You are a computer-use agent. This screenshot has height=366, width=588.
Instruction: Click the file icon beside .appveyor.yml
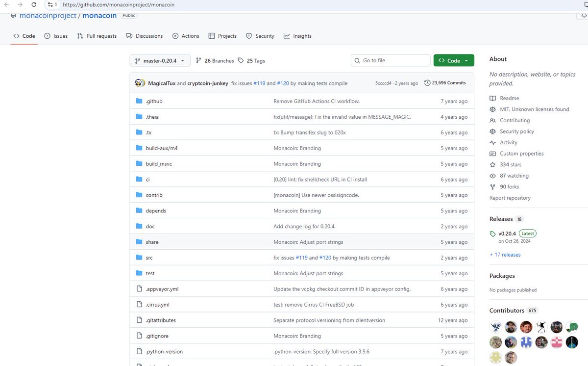139,289
